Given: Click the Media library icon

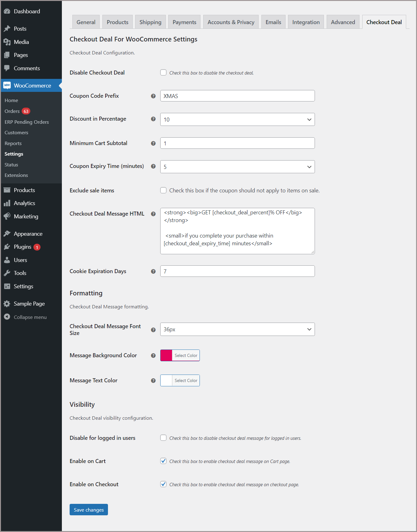Looking at the screenshot, I should pyautogui.click(x=7, y=42).
